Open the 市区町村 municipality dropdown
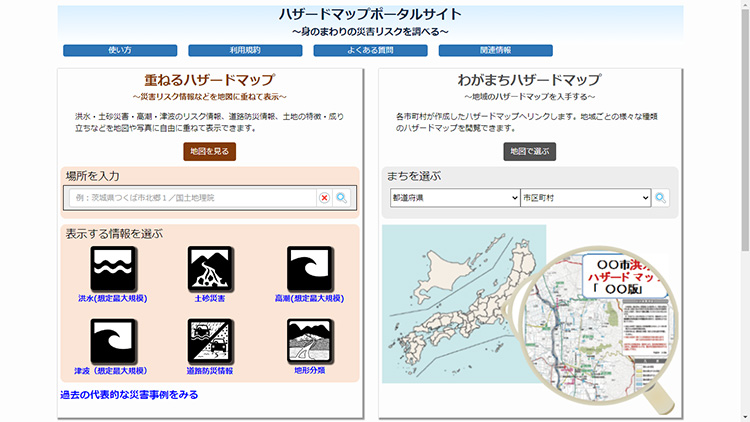The height and width of the screenshot is (422, 750). (586, 198)
